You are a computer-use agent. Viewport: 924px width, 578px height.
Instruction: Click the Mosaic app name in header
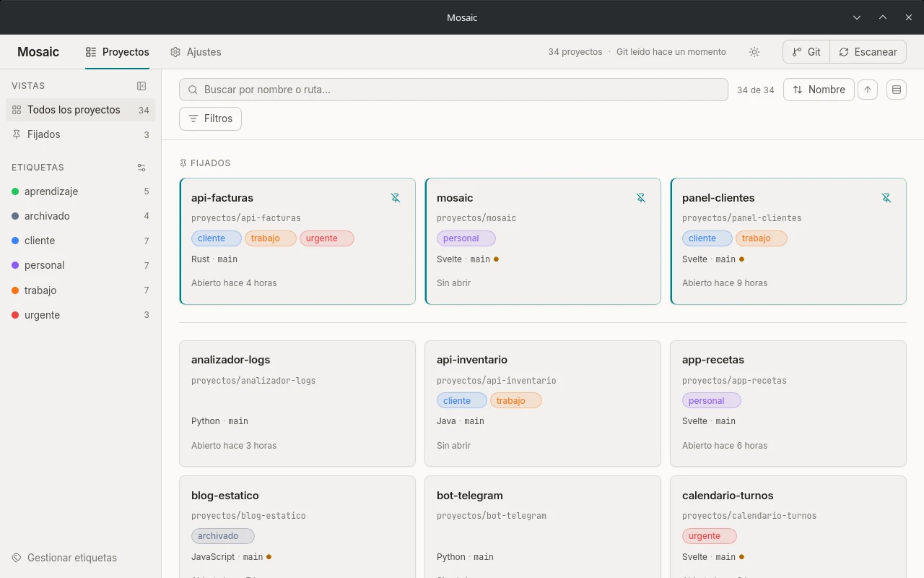tap(38, 52)
